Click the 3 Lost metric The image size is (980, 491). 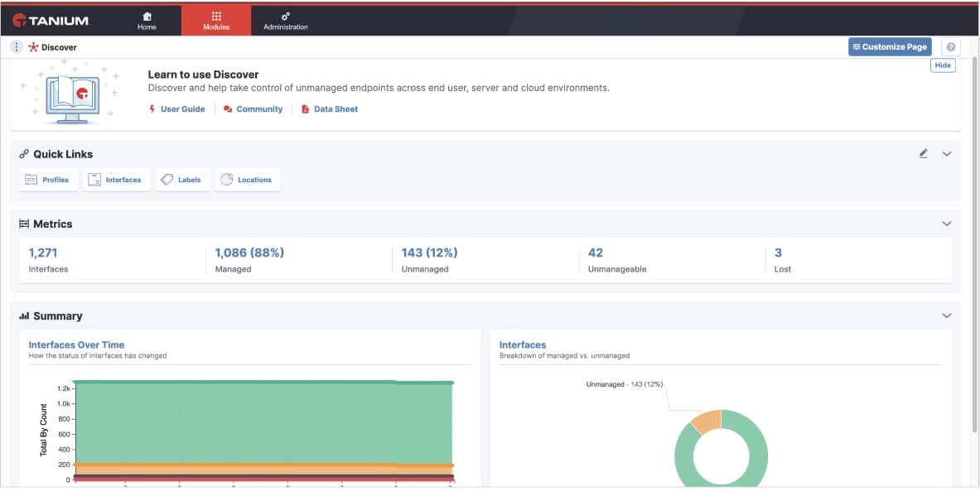[783, 260]
